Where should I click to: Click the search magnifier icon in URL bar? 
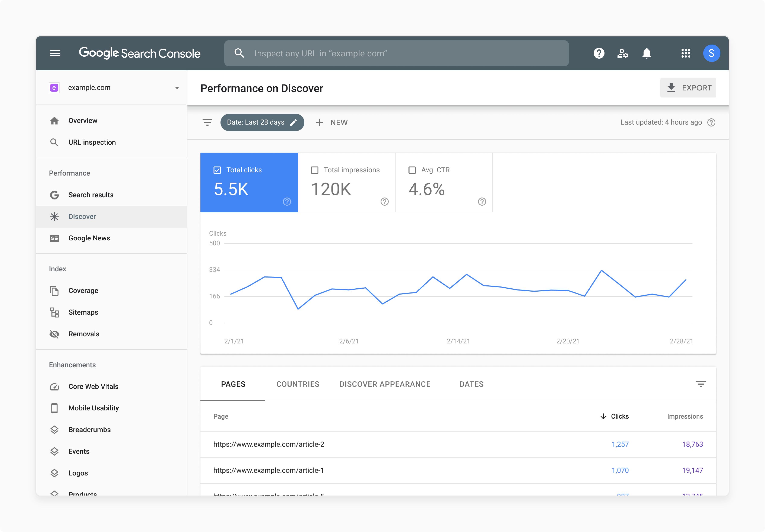(x=239, y=53)
